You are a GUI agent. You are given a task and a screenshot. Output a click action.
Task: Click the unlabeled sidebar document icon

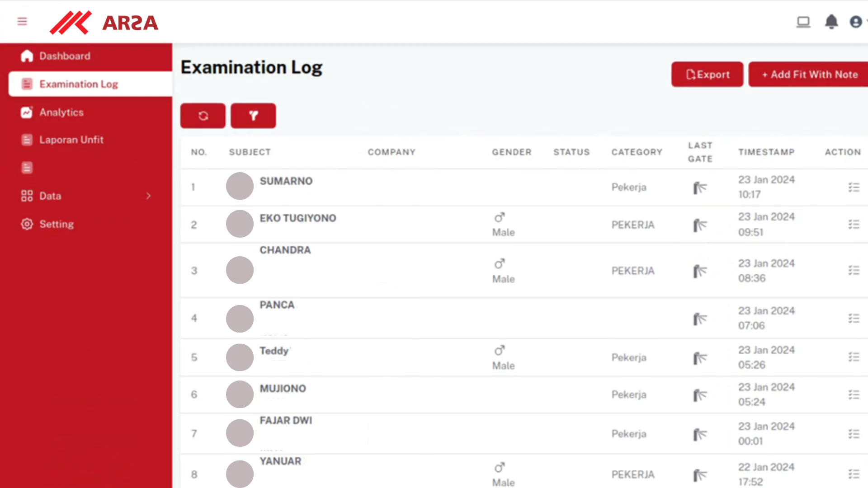27,168
